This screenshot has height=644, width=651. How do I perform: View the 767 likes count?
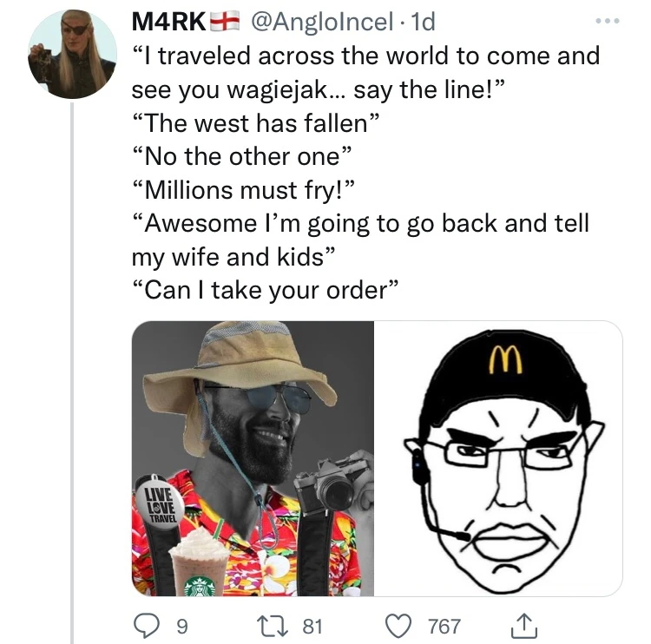click(x=444, y=626)
